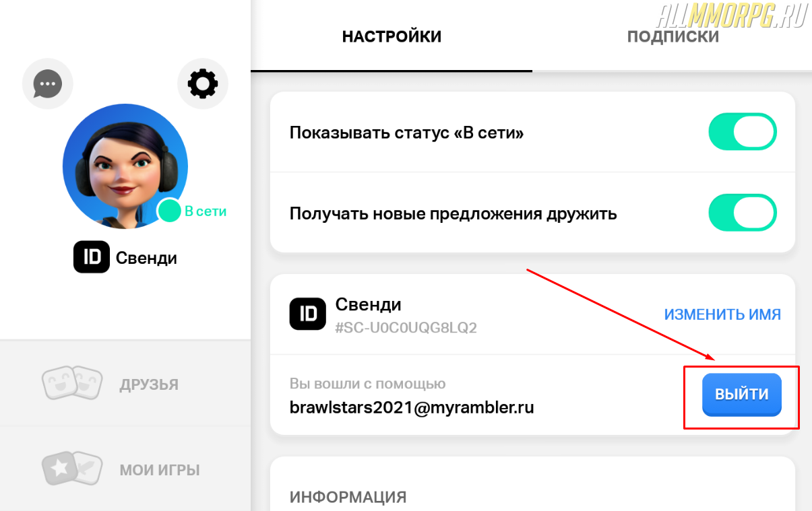Screen dimensions: 812x511
Task: Open the ПОДПИСКИ tab
Action: click(x=673, y=36)
